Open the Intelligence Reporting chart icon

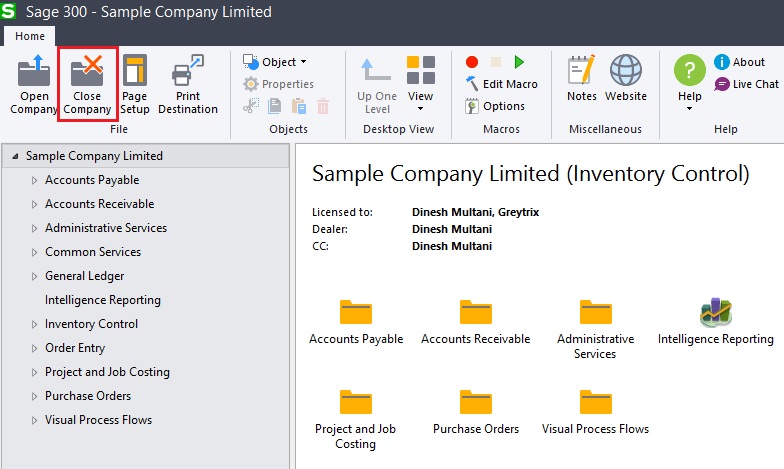[x=716, y=312]
